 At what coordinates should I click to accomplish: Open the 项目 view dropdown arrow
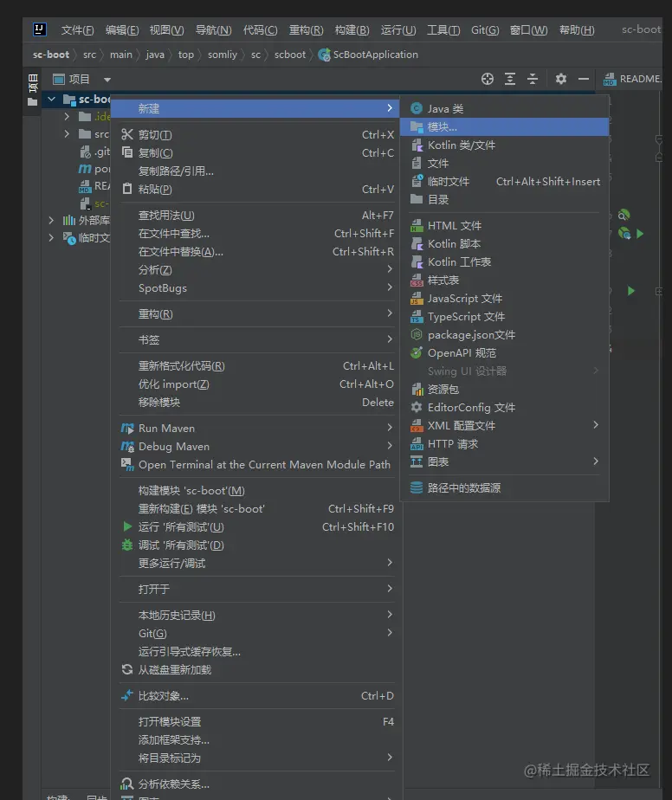pos(107,80)
